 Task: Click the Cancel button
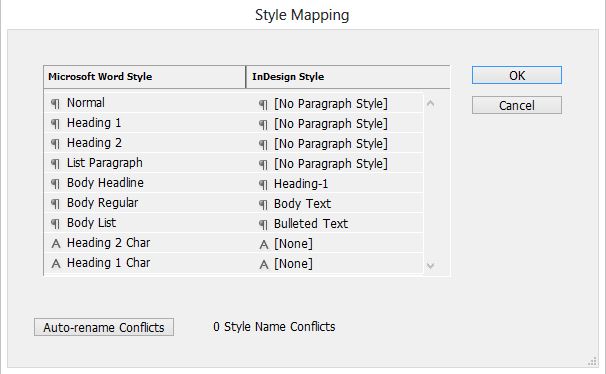click(517, 105)
